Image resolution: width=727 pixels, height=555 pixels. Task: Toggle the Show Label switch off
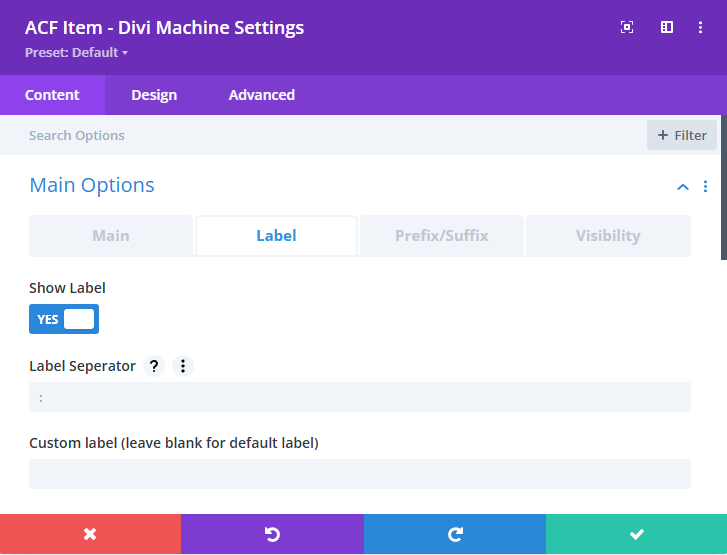(64, 319)
